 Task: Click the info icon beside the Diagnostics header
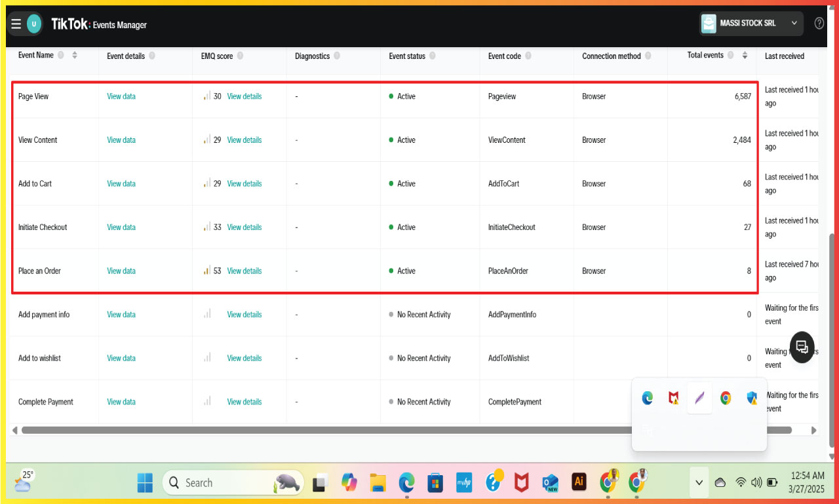(338, 56)
